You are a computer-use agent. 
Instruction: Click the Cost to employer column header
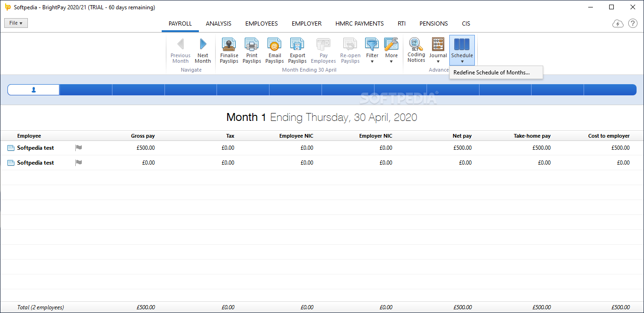tap(609, 136)
